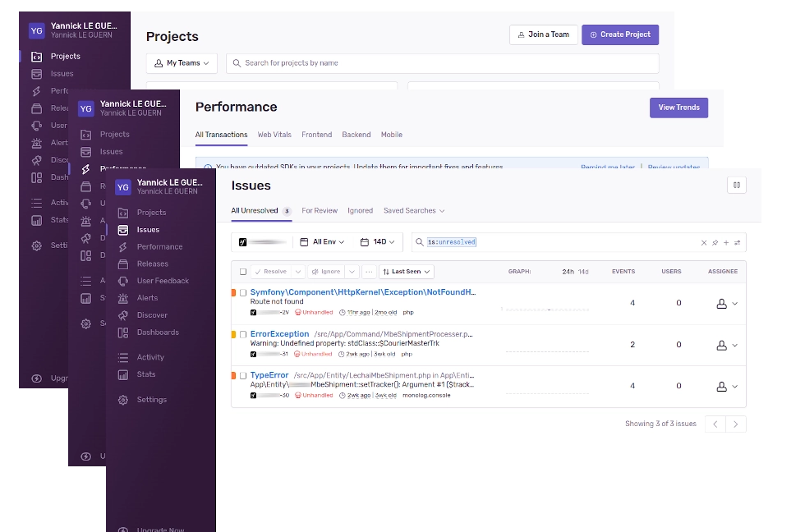The width and height of the screenshot is (805, 532).
Task: Expand the arrow next to Ignore
Action: (352, 272)
